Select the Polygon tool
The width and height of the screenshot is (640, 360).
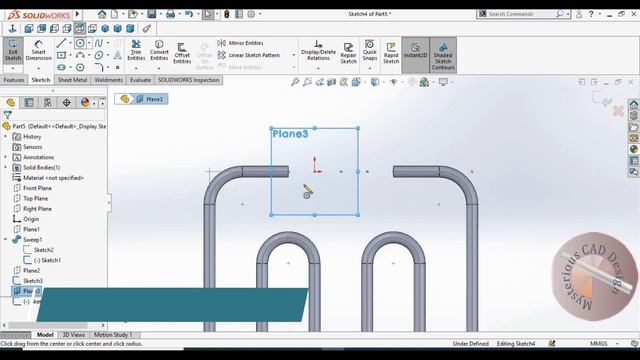[x=80, y=67]
